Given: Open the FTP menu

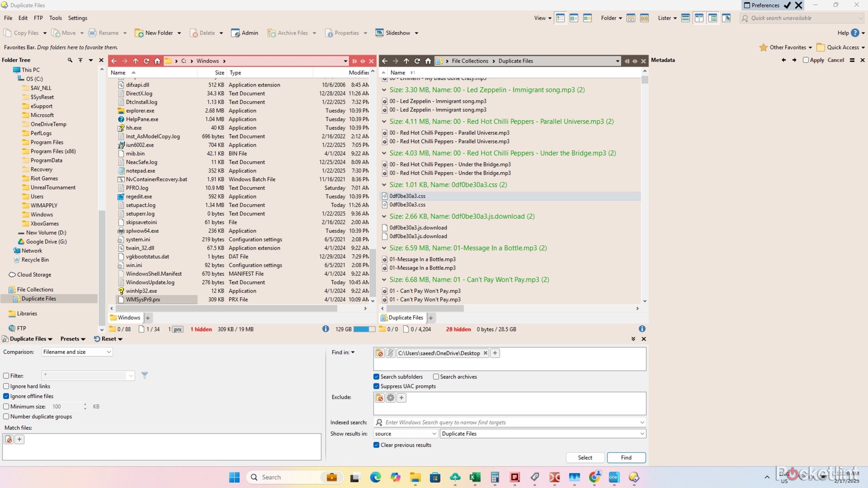Looking at the screenshot, I should coord(38,18).
